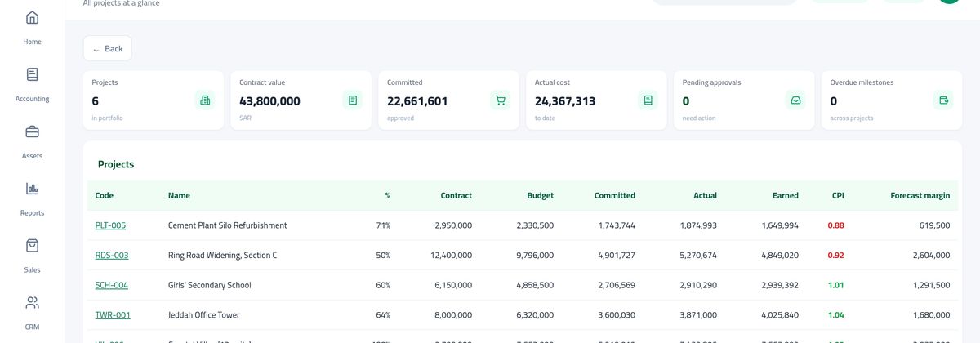The image size is (980, 343).
Task: Open the Reports chart icon
Action: click(32, 189)
